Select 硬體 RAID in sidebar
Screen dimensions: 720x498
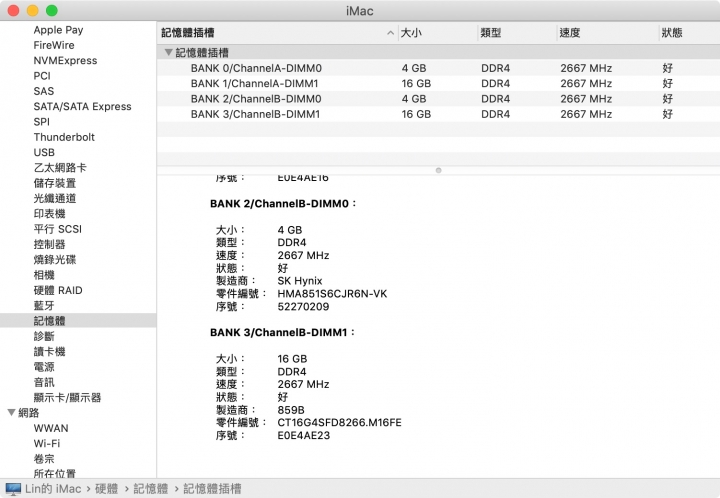pos(58,290)
